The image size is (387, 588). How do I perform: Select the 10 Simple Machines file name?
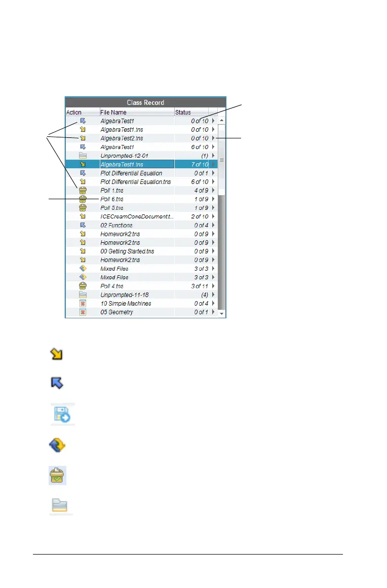tap(126, 303)
